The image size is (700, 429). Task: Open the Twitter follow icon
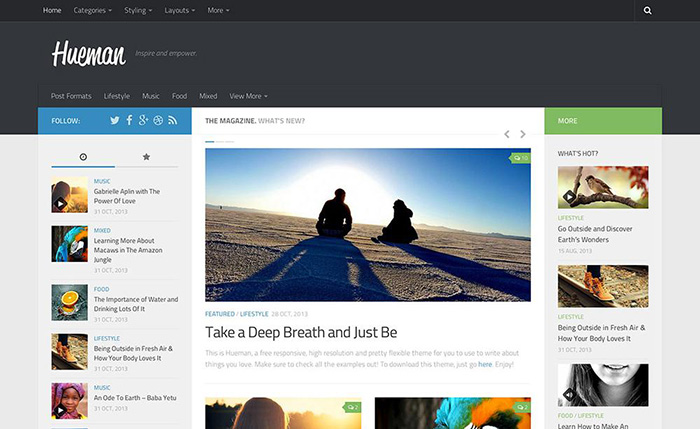115,121
